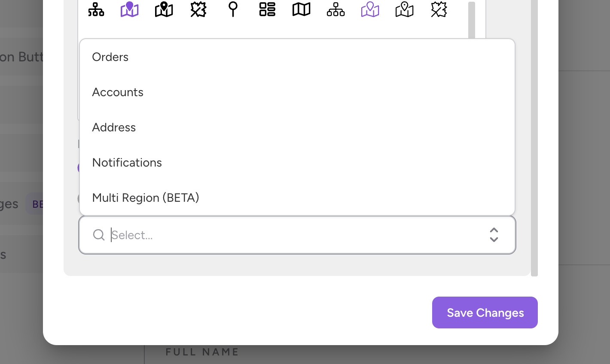Image resolution: width=610 pixels, height=364 pixels.
Task: Select the Accounts option
Action: 118,92
